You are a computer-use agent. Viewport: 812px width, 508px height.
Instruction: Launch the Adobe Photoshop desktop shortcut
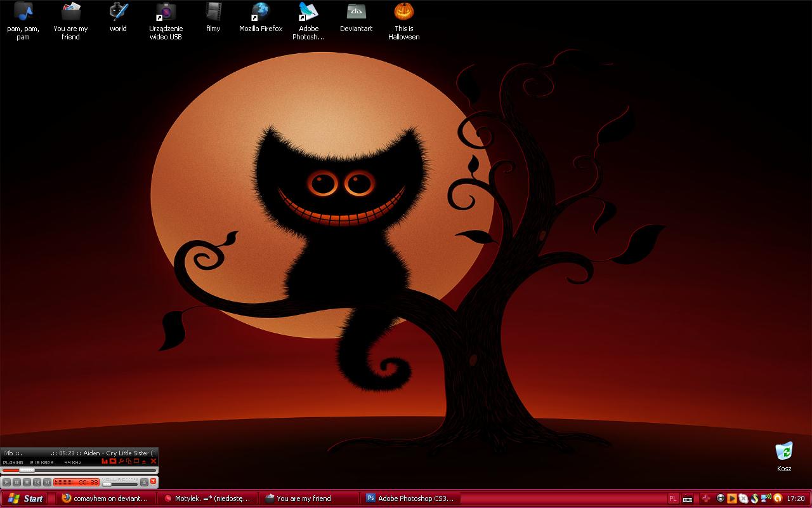pos(308,21)
